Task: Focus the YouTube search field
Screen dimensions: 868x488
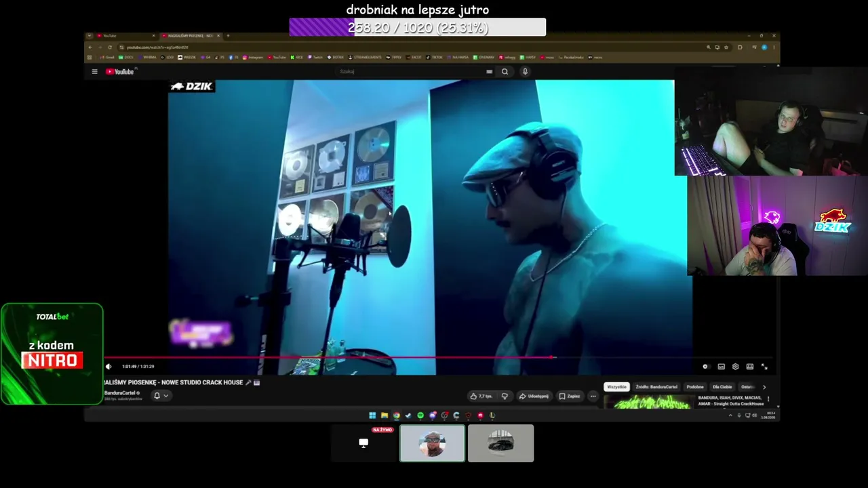Action: 414,71
